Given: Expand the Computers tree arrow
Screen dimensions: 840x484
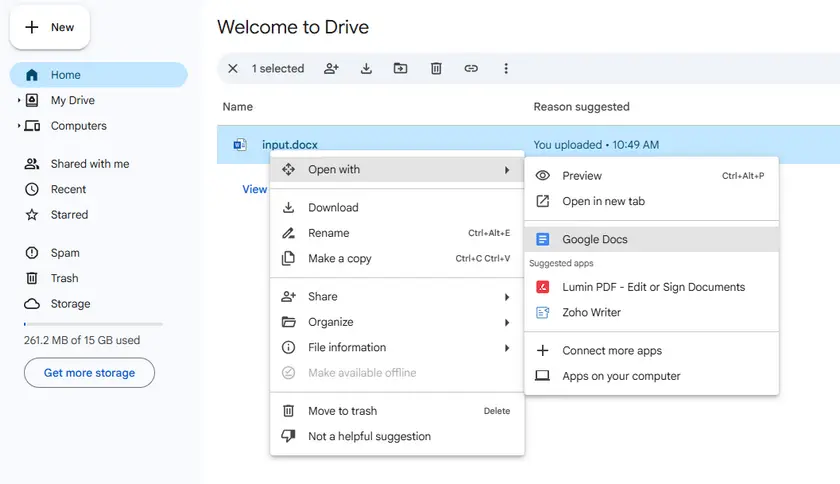Looking at the screenshot, I should click(x=19, y=126).
